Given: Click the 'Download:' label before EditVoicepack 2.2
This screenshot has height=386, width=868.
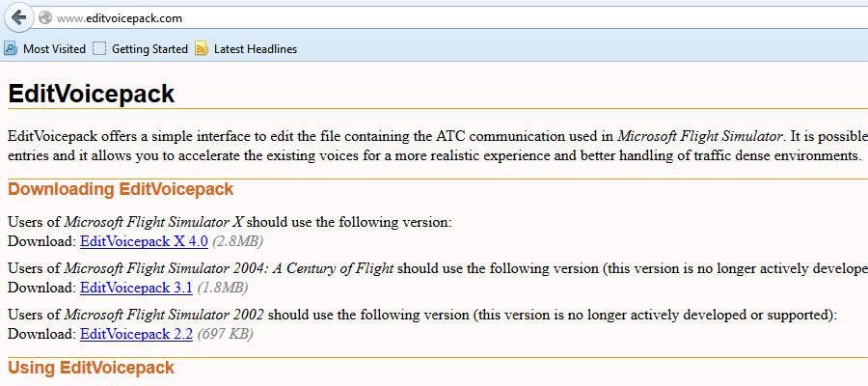Looking at the screenshot, I should point(41,334).
